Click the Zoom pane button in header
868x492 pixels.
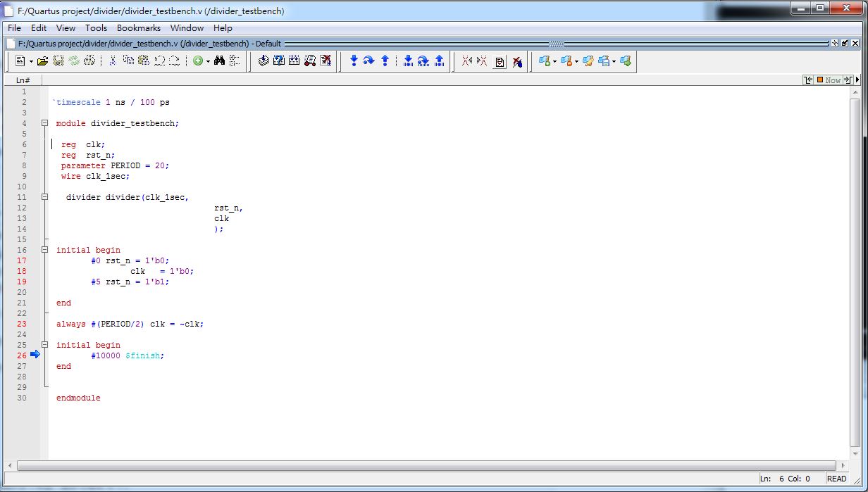(x=835, y=44)
